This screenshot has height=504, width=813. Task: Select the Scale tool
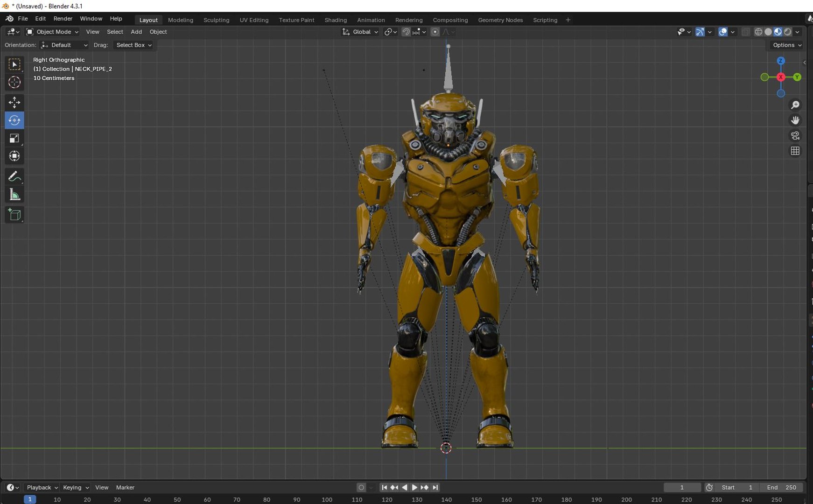coord(14,138)
